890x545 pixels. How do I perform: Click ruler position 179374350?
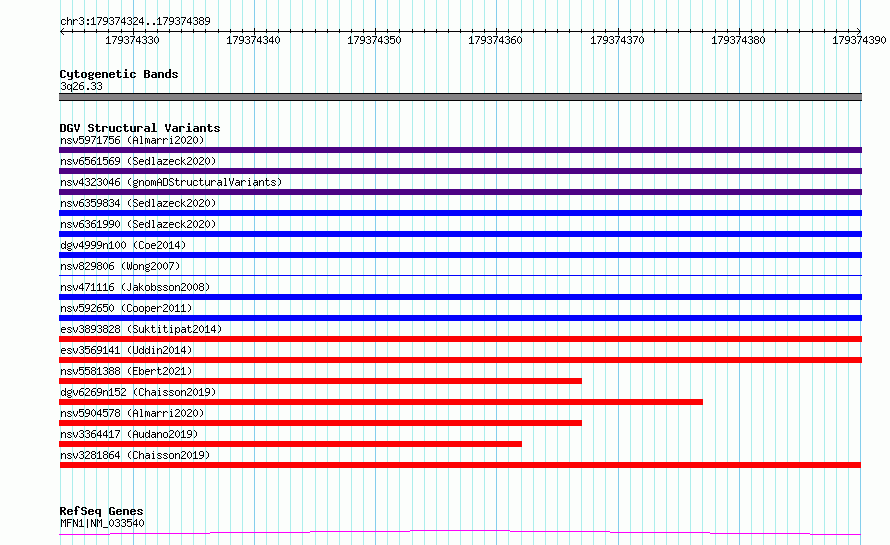(x=374, y=40)
